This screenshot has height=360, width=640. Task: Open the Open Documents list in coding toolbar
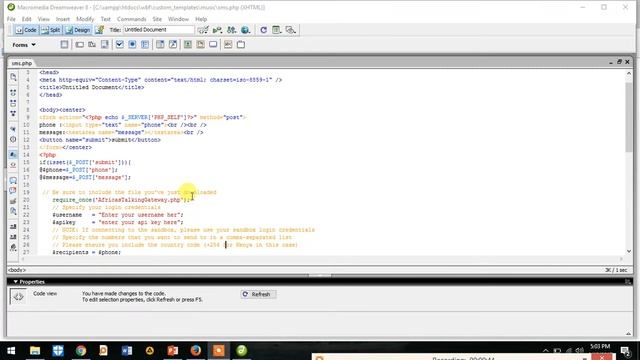13,77
